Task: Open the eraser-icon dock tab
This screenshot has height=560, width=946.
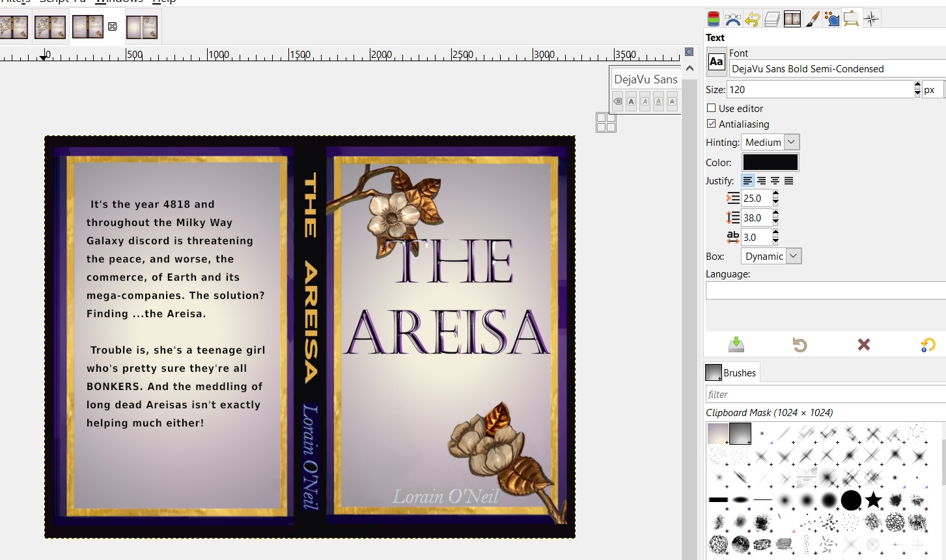Action: 772,19
